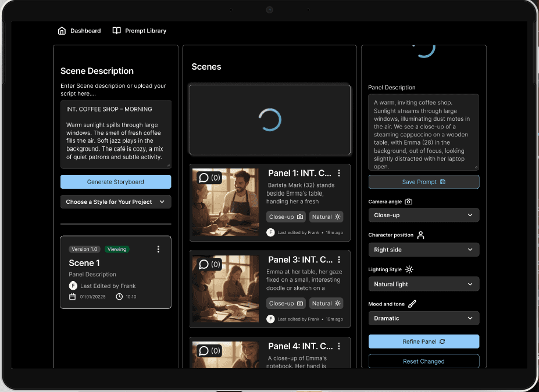Click the Prompt Library book icon

click(x=116, y=31)
